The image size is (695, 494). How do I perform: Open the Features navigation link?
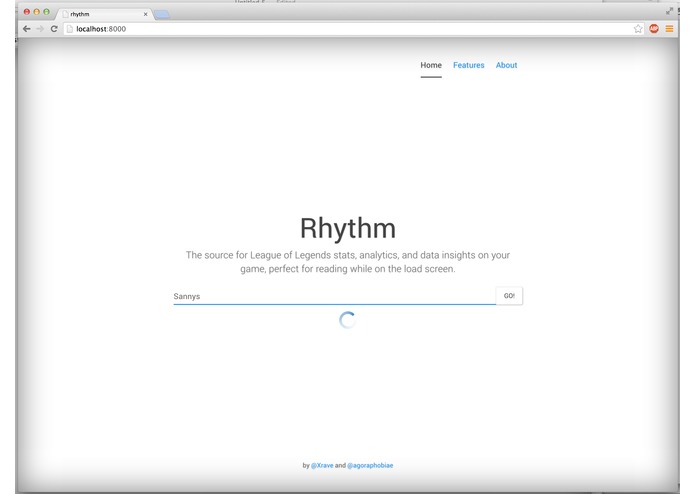coord(469,65)
